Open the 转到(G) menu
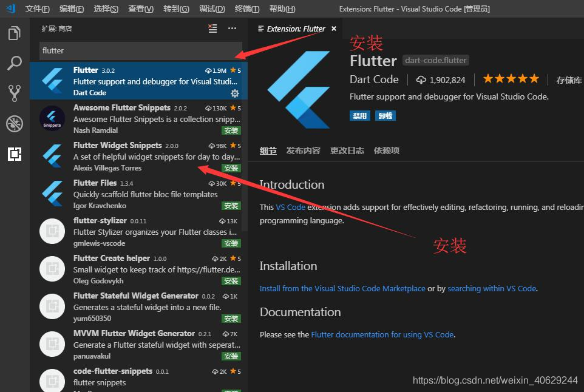The height and width of the screenshot is (392, 584). pyautogui.click(x=176, y=8)
